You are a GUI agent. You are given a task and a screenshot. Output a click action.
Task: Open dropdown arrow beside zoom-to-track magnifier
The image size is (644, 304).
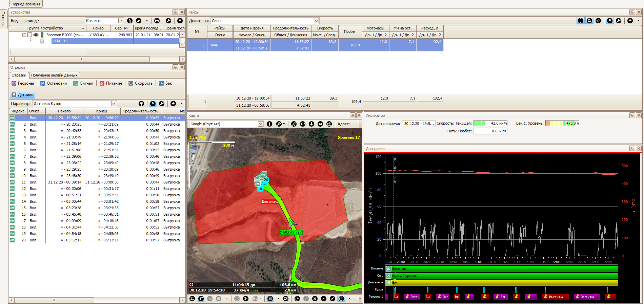(x=278, y=299)
